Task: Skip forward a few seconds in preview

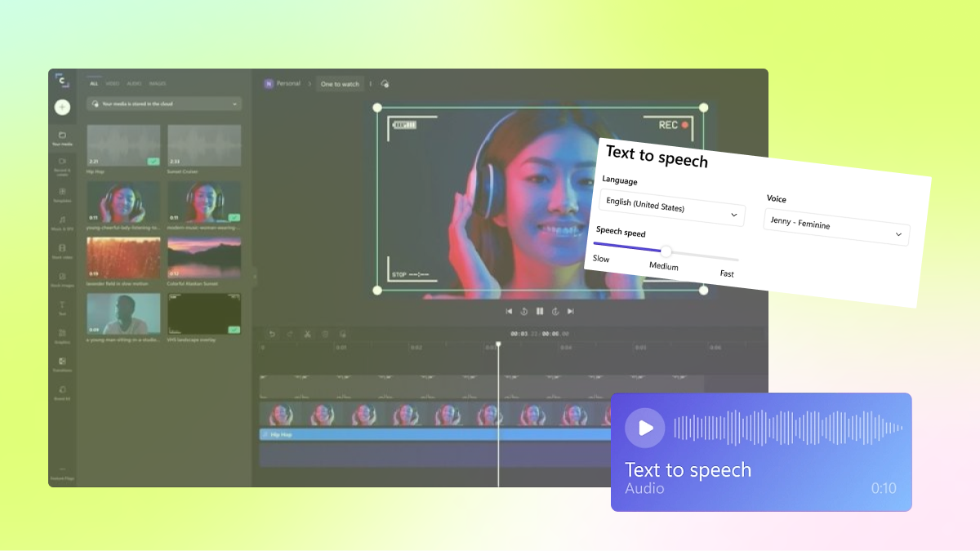Action: click(x=555, y=311)
